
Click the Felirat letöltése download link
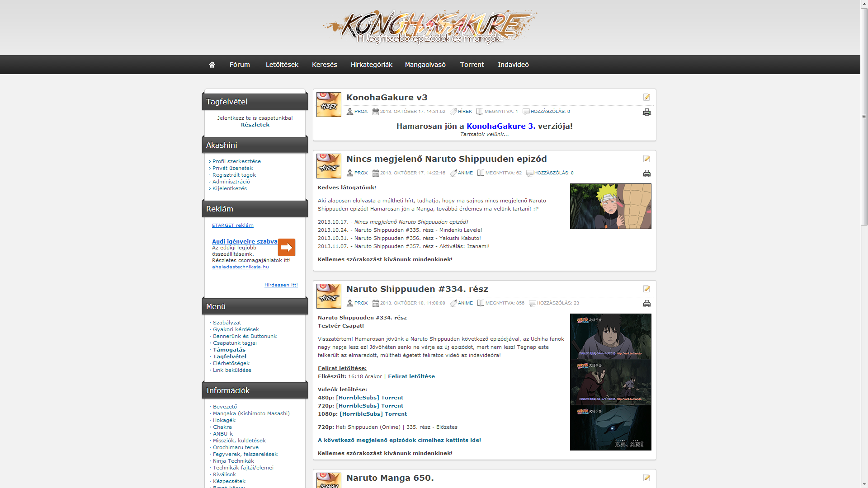click(x=411, y=376)
